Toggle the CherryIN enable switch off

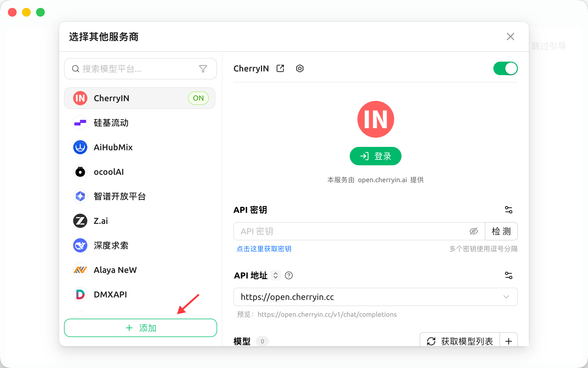[x=505, y=68]
